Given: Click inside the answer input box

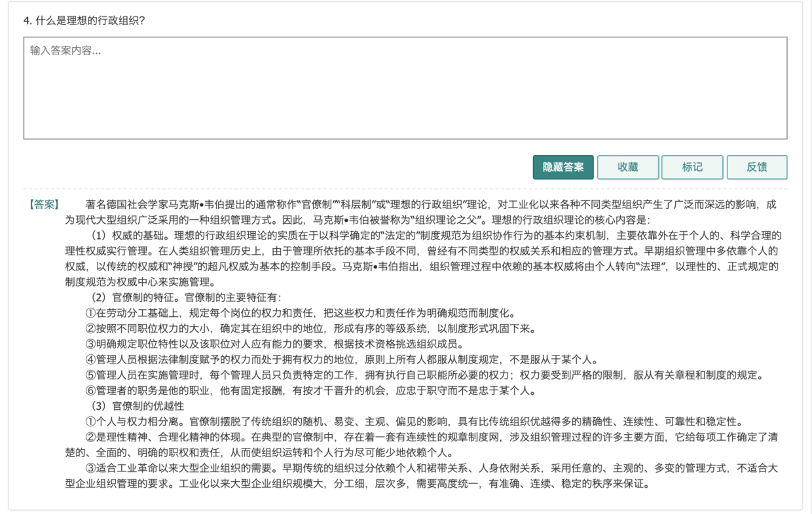Looking at the screenshot, I should click(406, 88).
